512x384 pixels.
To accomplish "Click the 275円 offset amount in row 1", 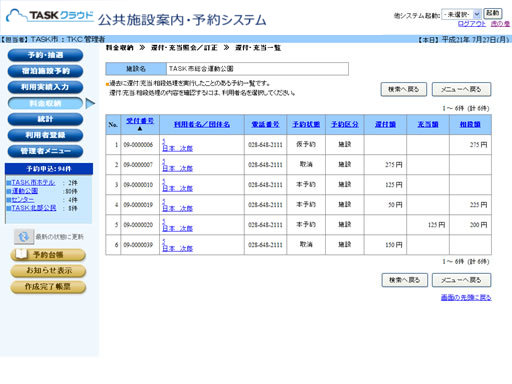I will coord(478,145).
